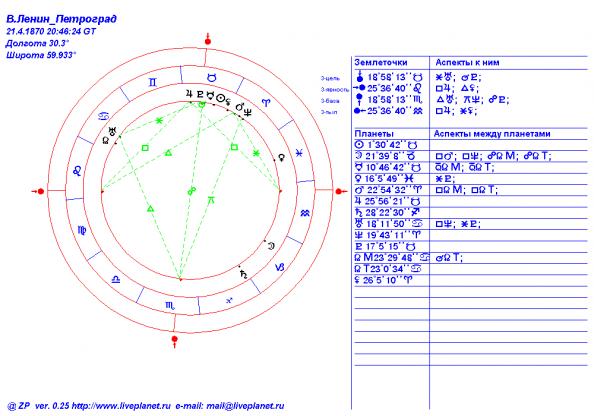Select the Saturn glyph inside the chart wheel
Viewport: 594px width, 416px height.
coord(244,275)
